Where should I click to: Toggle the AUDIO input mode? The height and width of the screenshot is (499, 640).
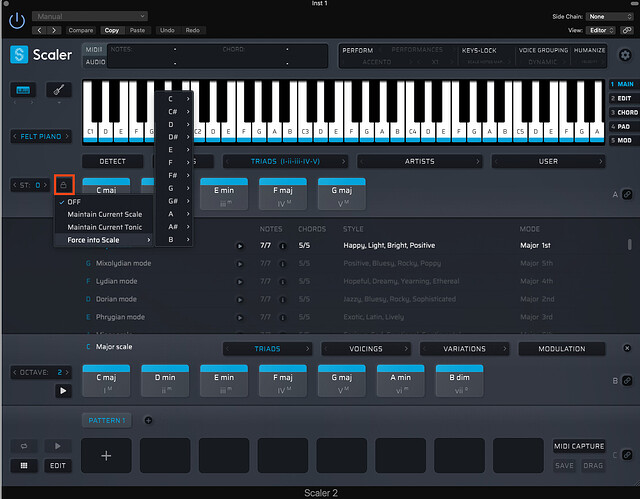point(95,62)
